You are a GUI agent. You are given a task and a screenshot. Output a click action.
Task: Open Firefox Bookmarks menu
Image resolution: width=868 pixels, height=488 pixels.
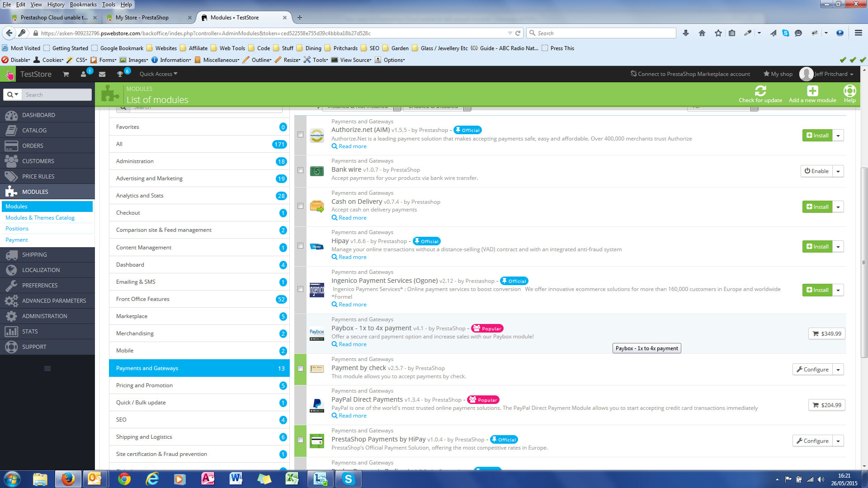(83, 5)
